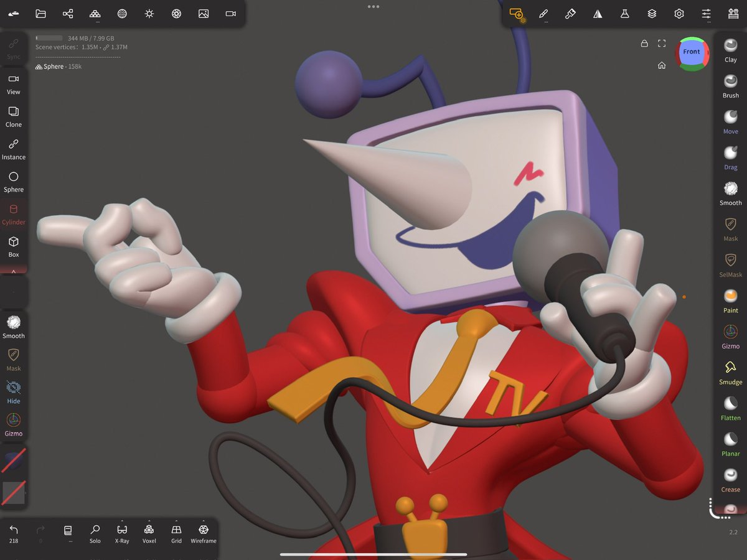Viewport: 747px width, 560px height.
Task: Open the Background image menu
Action: pyautogui.click(x=204, y=14)
